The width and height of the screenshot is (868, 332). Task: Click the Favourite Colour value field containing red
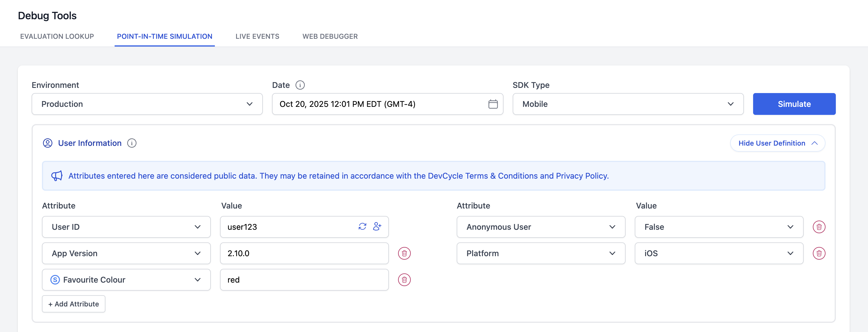click(304, 280)
